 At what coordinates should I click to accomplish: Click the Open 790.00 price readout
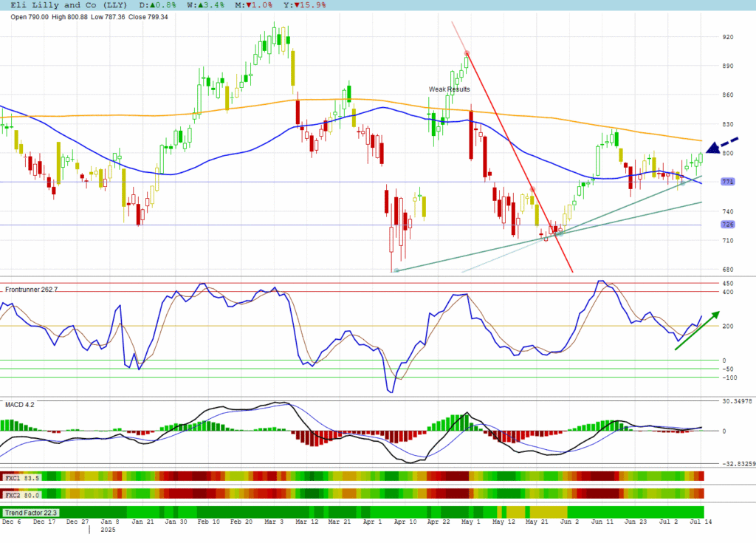pyautogui.click(x=30, y=17)
